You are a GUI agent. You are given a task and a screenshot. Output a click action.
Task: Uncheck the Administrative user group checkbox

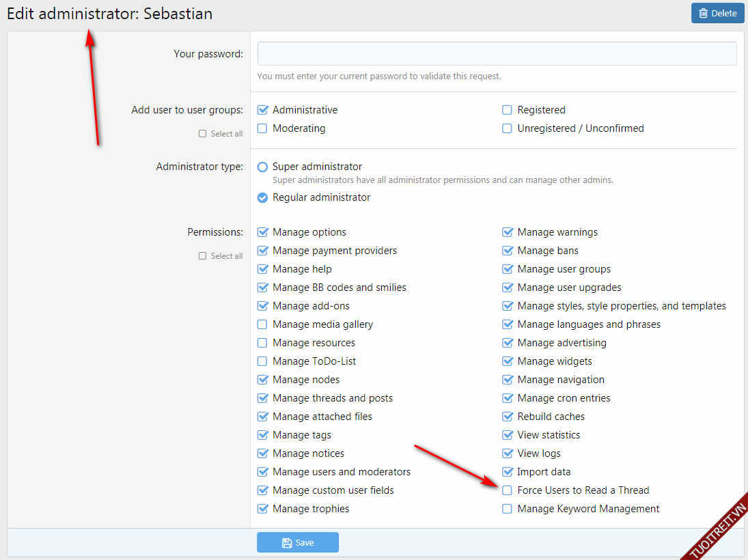tap(262, 110)
